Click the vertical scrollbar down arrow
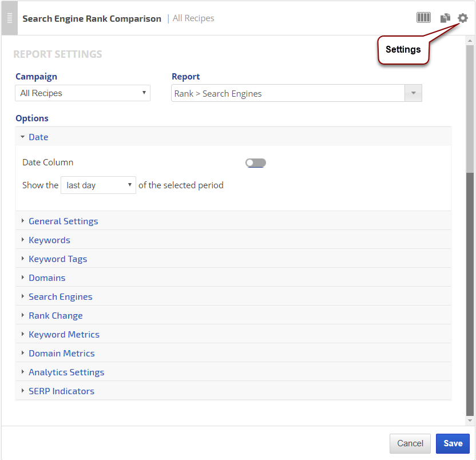The width and height of the screenshot is (476, 460). [x=470, y=421]
